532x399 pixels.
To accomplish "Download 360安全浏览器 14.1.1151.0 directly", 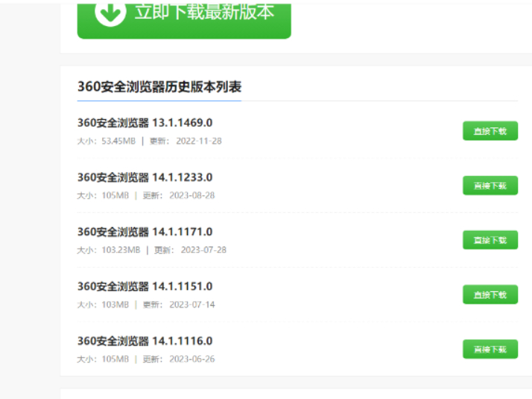I will pyautogui.click(x=490, y=295).
